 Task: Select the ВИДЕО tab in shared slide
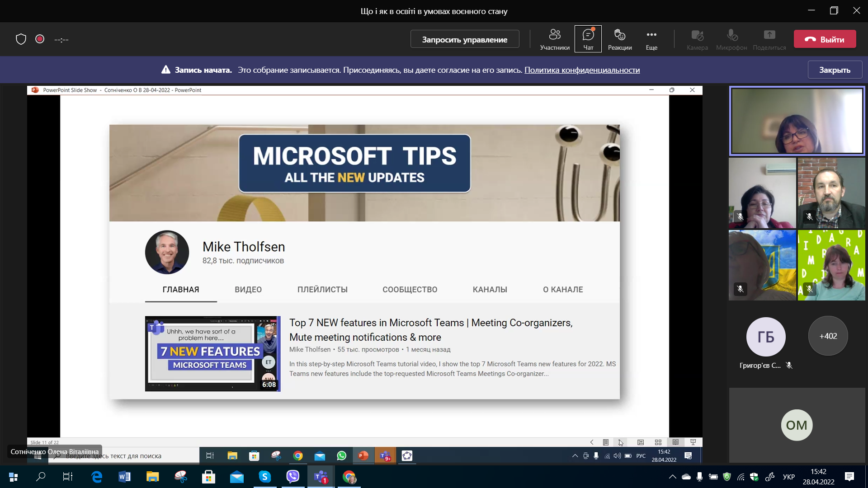[x=248, y=290]
